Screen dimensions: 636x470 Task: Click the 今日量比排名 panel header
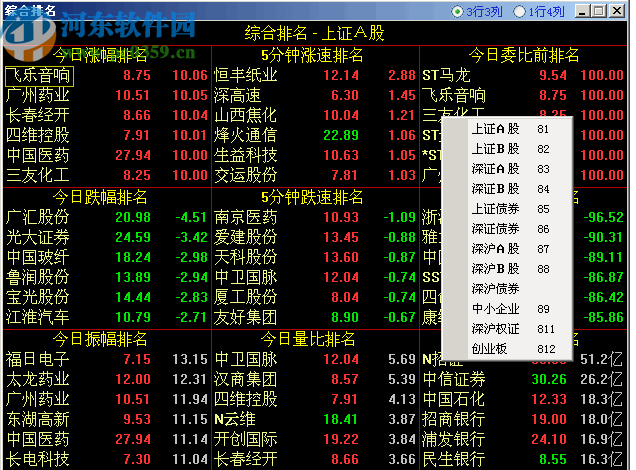[307, 339]
